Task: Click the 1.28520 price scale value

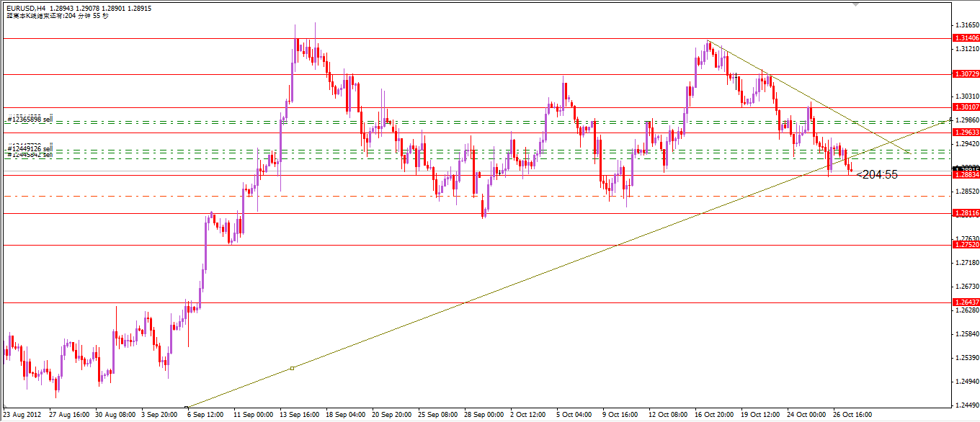Action: click(x=967, y=191)
